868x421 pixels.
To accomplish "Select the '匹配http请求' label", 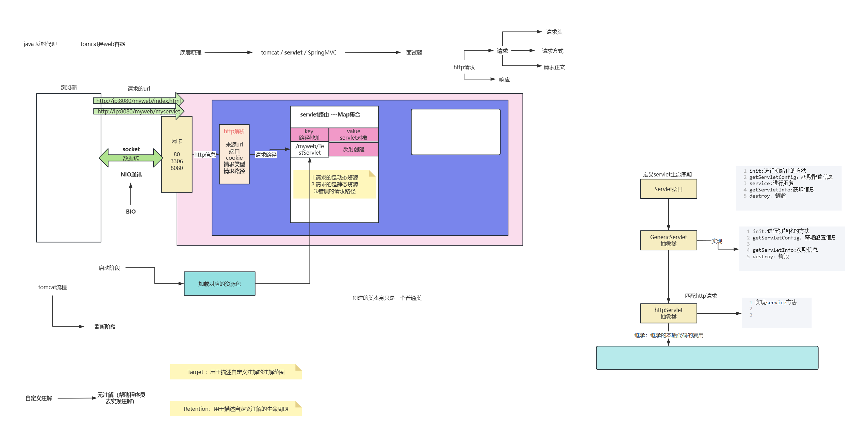I will point(701,296).
